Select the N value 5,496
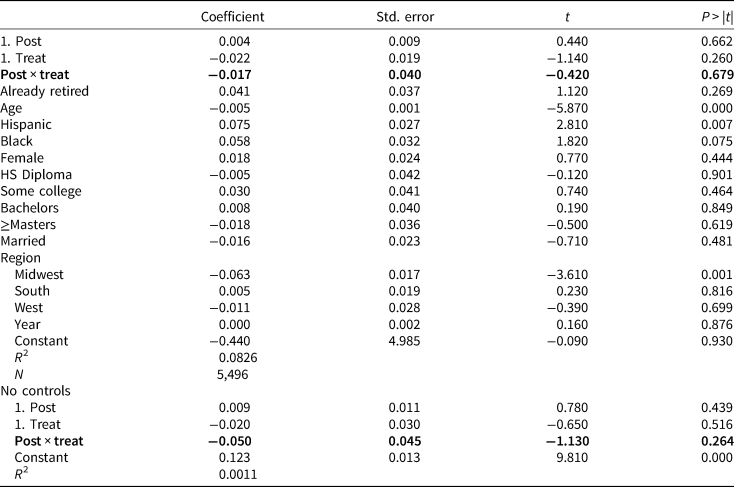 (x=233, y=375)
